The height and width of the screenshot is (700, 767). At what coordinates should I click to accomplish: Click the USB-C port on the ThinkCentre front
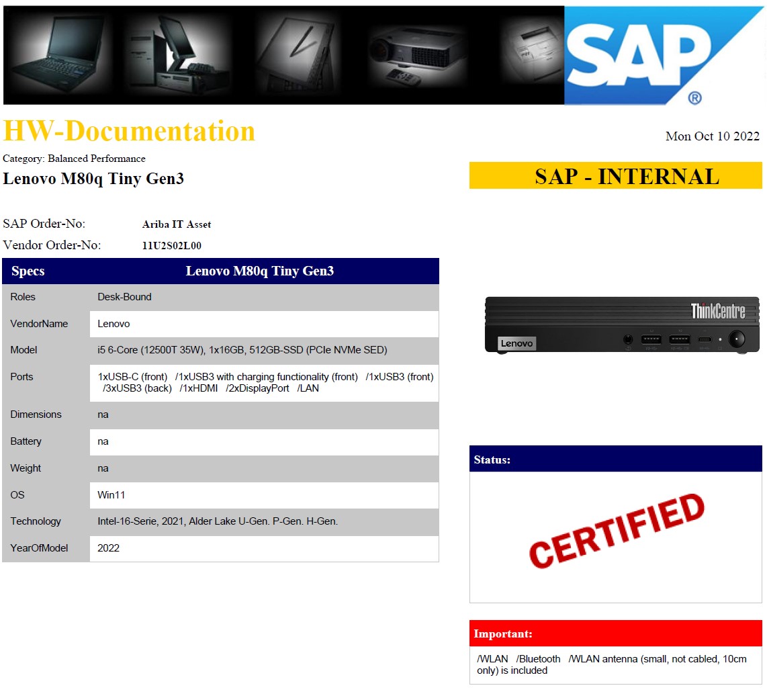[705, 339]
